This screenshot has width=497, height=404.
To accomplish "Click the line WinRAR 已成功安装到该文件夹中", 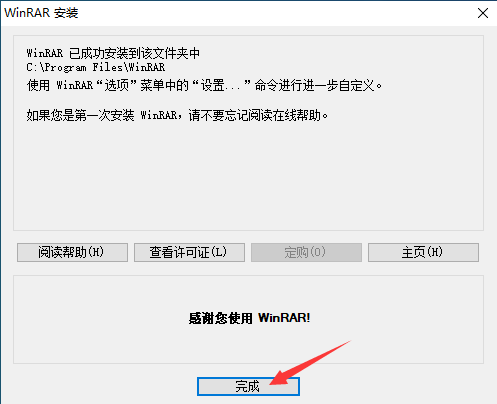I will 113,53.
